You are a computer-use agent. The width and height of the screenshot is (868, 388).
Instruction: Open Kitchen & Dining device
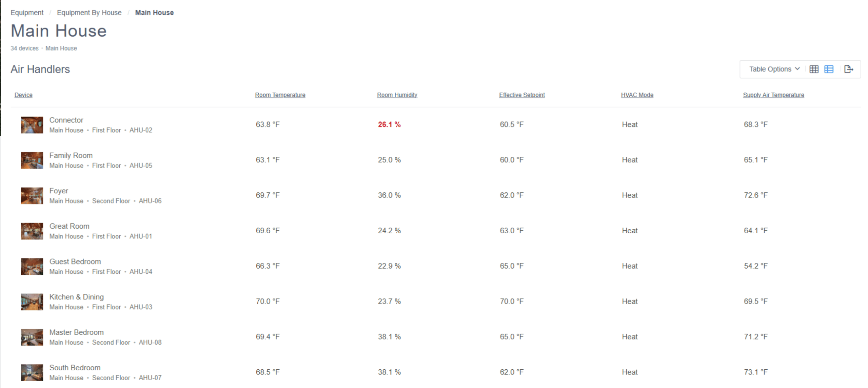76,297
